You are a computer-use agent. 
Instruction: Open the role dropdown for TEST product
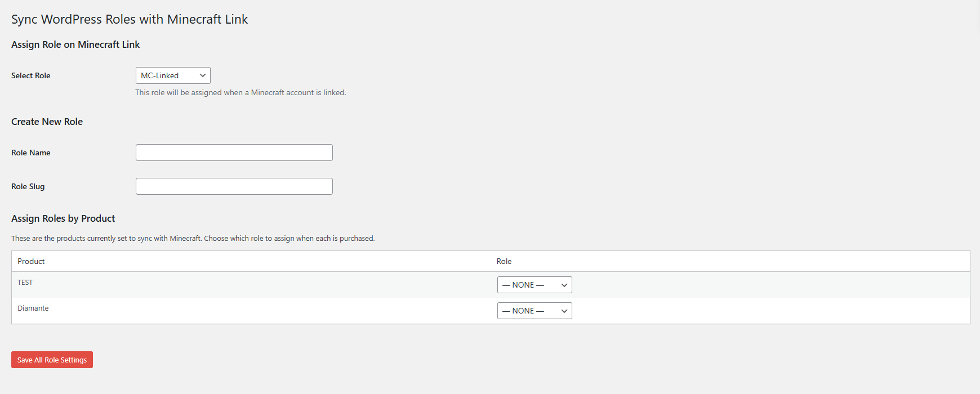(534, 285)
